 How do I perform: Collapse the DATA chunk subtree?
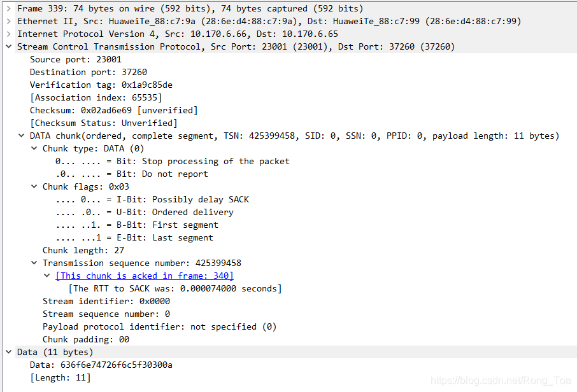(21, 136)
